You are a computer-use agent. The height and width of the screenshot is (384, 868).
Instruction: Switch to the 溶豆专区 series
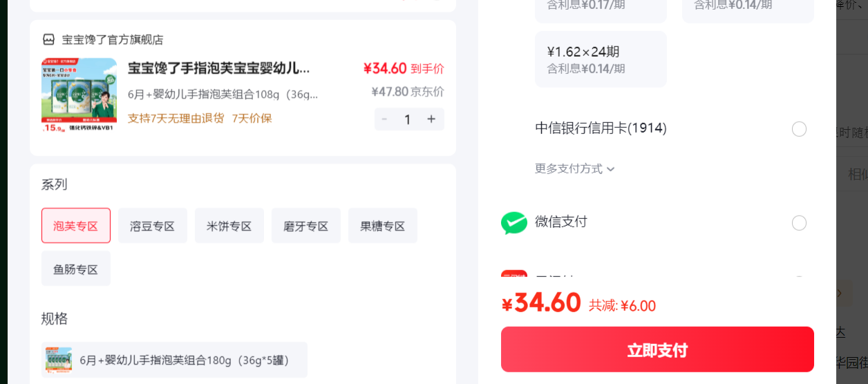point(153,226)
